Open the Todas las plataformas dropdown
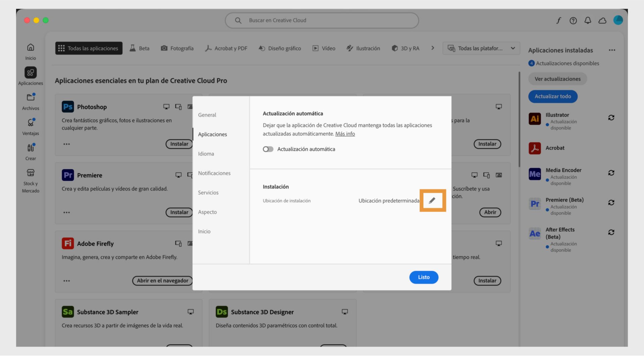Viewport: 644px width, 356px height. click(481, 48)
